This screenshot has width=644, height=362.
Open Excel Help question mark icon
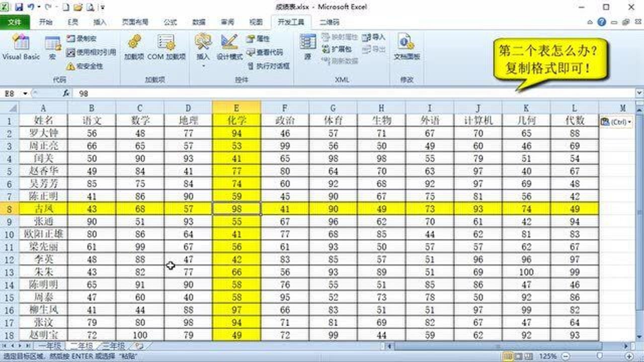coord(602,22)
